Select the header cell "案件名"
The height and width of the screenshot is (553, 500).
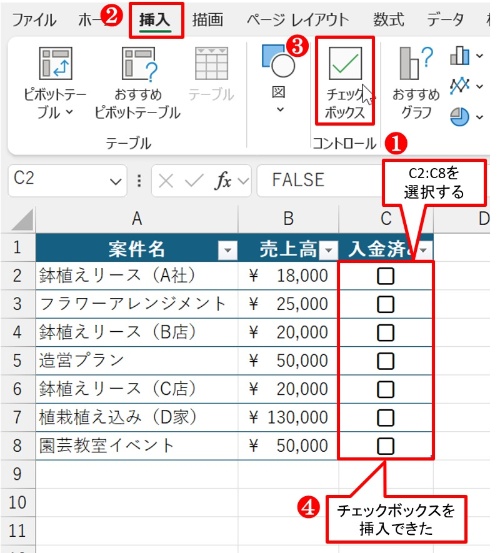pos(137,248)
